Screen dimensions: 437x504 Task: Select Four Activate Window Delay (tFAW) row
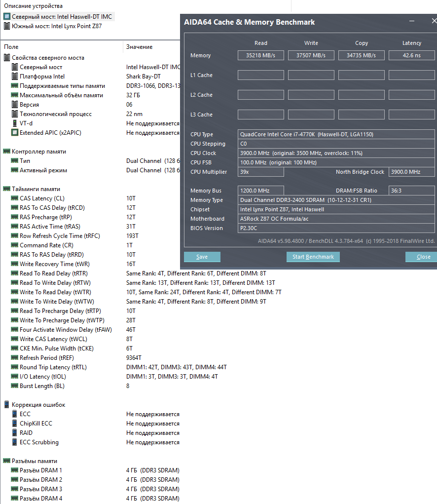(x=74, y=329)
